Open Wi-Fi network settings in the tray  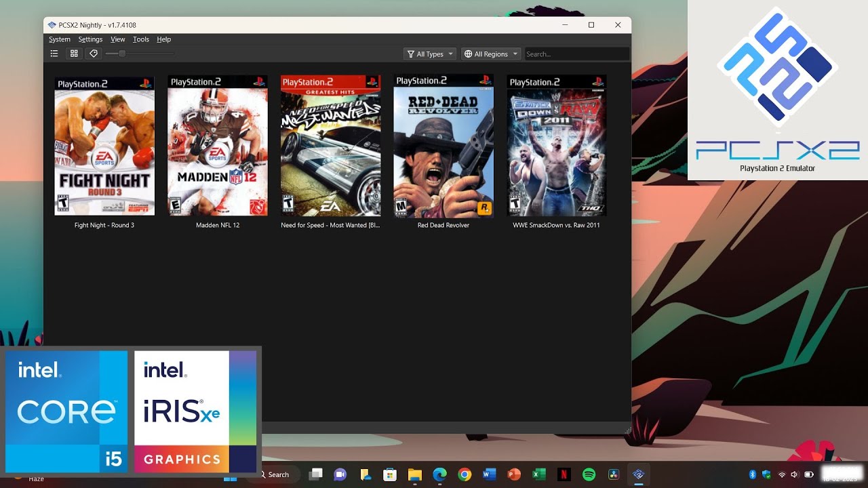pos(782,474)
